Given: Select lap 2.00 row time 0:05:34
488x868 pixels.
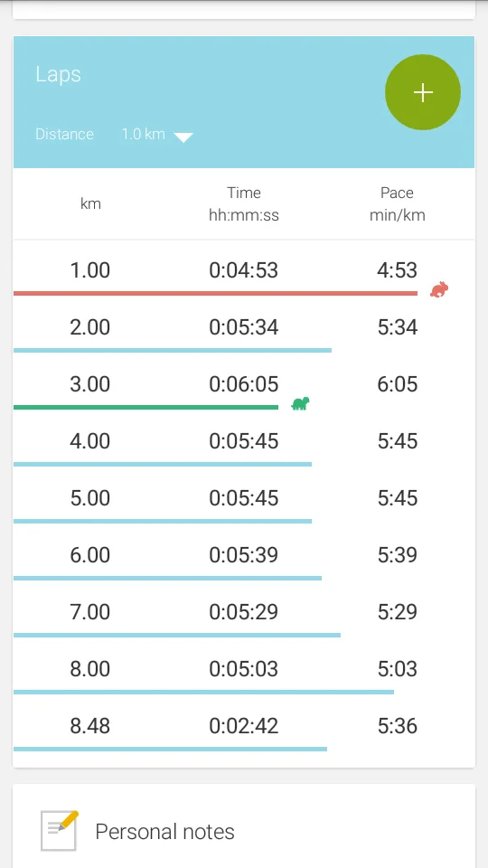Looking at the screenshot, I should [x=243, y=327].
